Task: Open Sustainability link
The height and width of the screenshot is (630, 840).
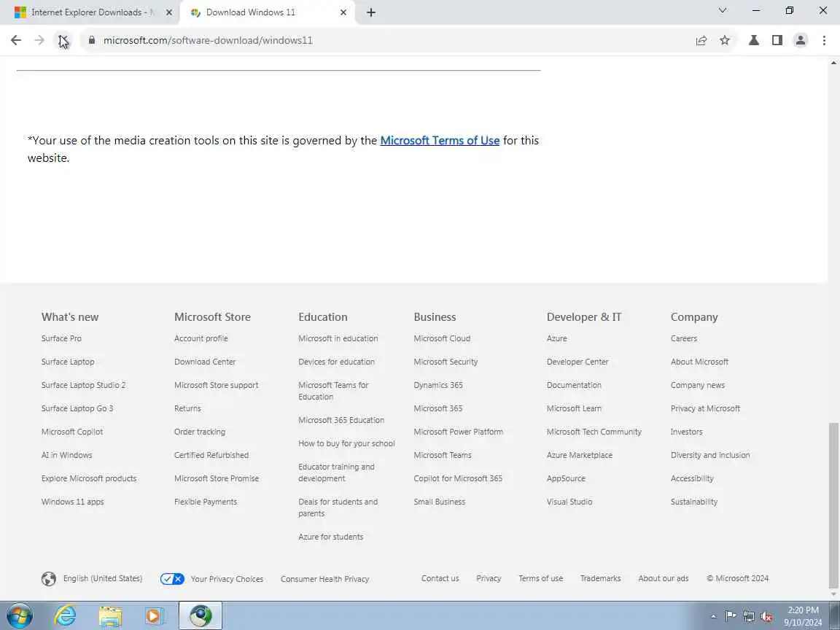Action: 694,502
